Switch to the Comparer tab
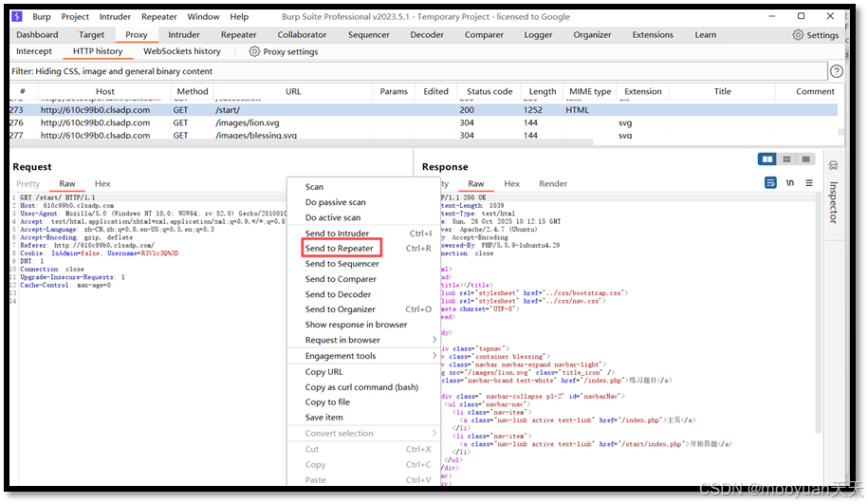The image size is (868, 504). click(484, 34)
